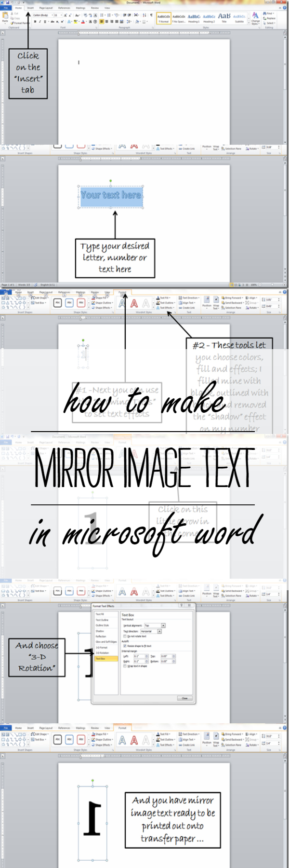This screenshot has height=868, width=289.
Task: Open the Select dropdown in the Editing group
Action: point(269,23)
